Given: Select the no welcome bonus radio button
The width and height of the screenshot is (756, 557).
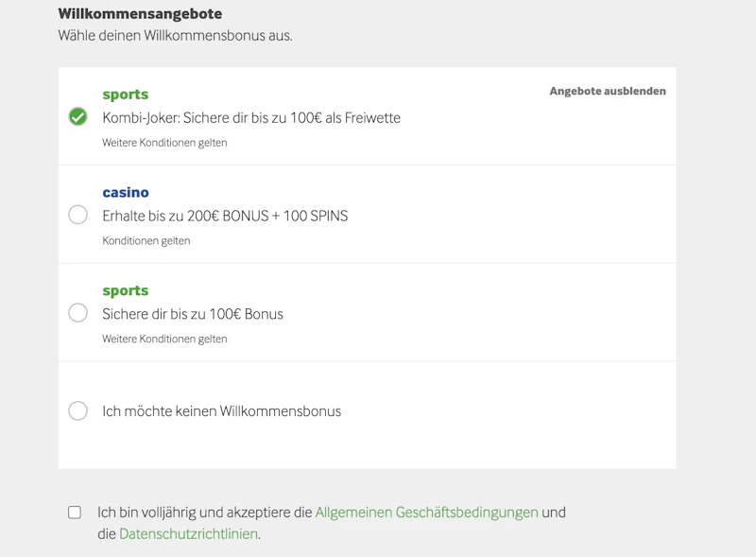Looking at the screenshot, I should click(78, 411).
